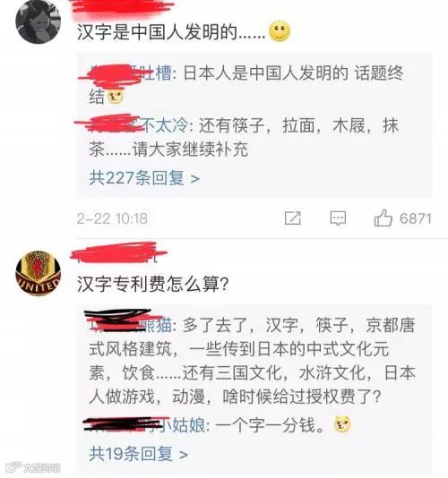
Task: Open the comment bubble icon
Action: tap(338, 218)
